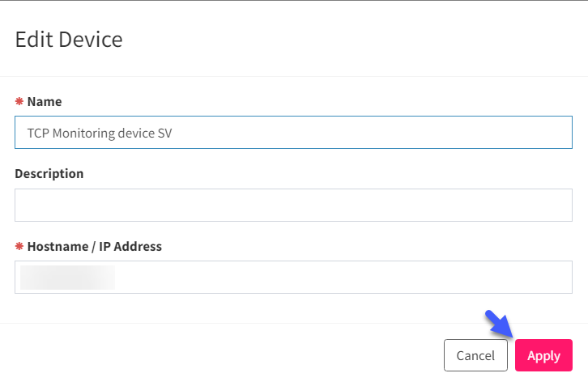Focus the Name input field
The width and height of the screenshot is (588, 386).
tap(293, 133)
